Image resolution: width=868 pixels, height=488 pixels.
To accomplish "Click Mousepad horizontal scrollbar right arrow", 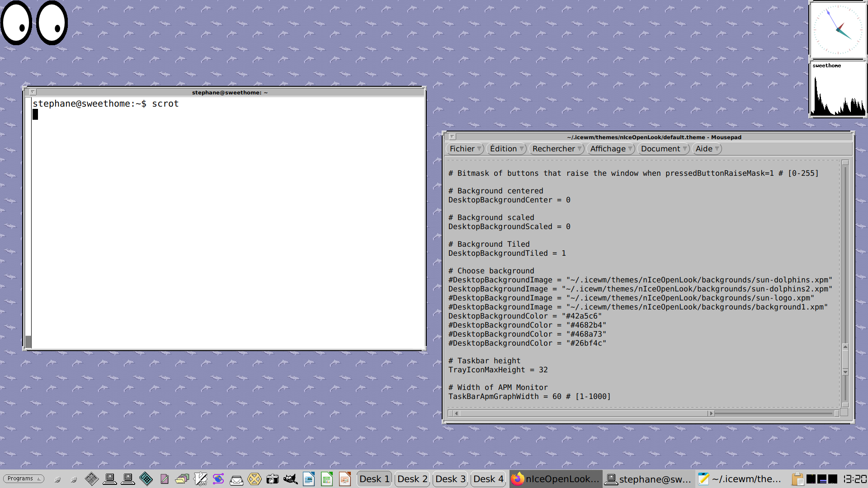I will (x=711, y=413).
